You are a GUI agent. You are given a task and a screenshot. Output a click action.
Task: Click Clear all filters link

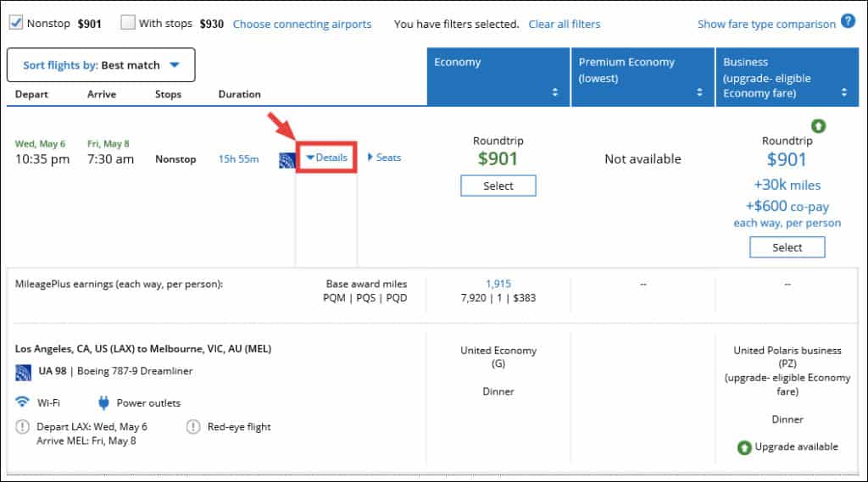(564, 25)
